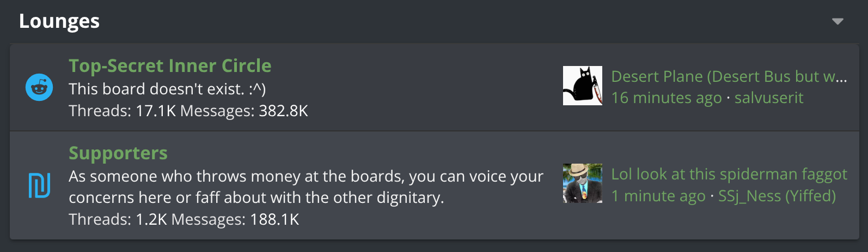The image size is (868, 252).
Task: Open SSj_Ness (Yiffed) user profile
Action: click(x=777, y=195)
